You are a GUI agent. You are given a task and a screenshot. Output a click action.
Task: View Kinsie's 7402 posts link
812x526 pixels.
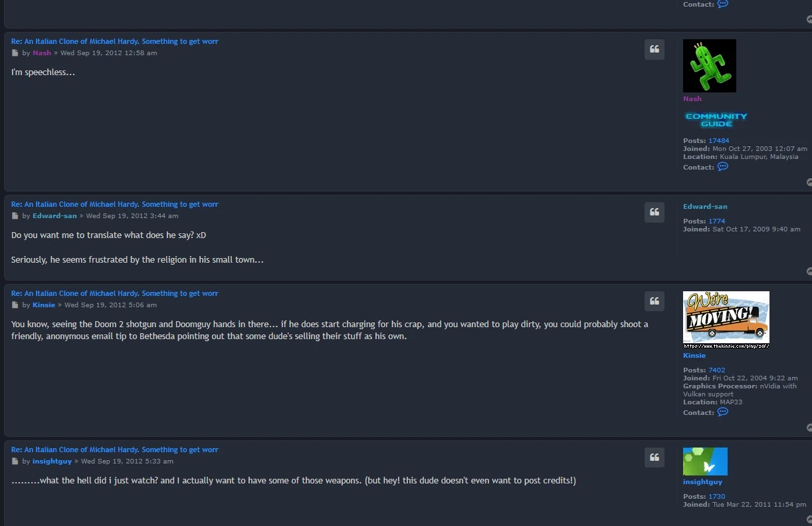pos(716,370)
